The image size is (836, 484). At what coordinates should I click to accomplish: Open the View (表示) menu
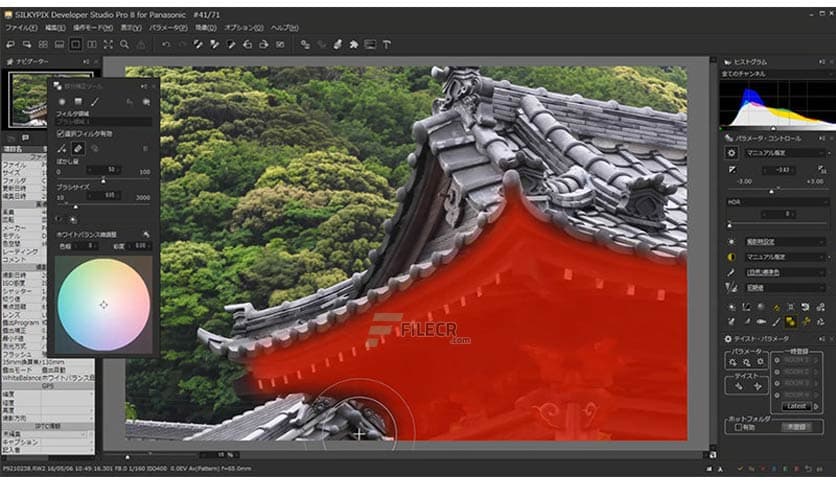click(131, 28)
